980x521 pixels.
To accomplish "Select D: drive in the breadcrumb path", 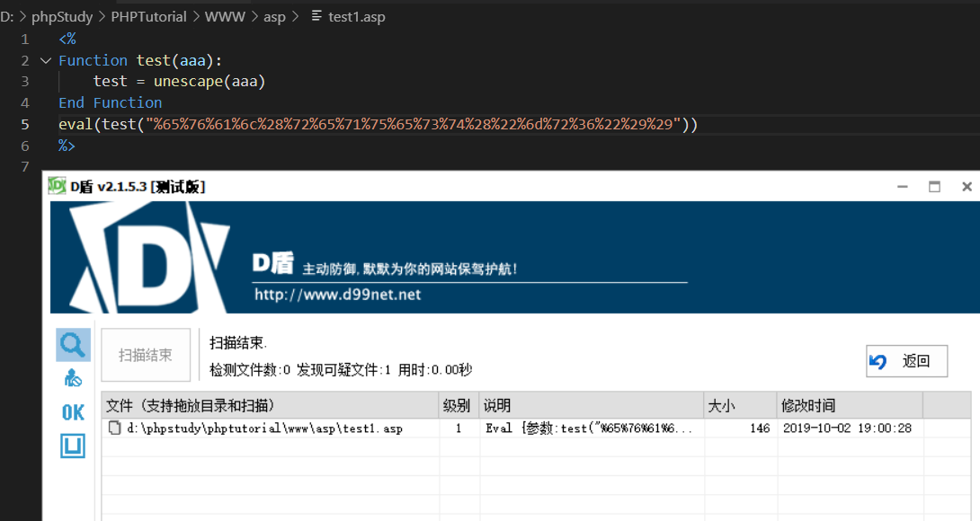I will [7, 17].
